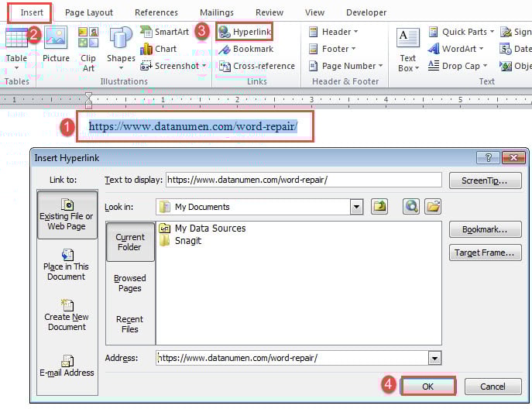Select the Snagit folder
Screen dimensions: 532x409
click(x=180, y=241)
